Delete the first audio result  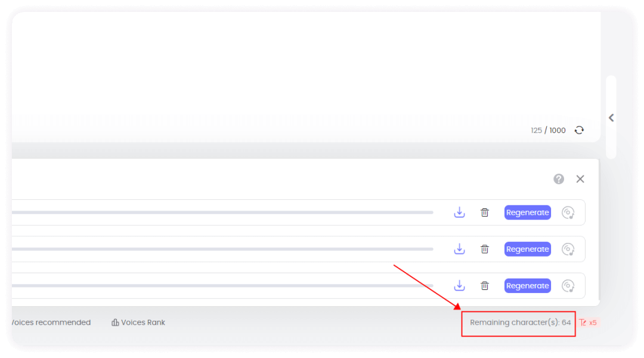[x=485, y=212]
